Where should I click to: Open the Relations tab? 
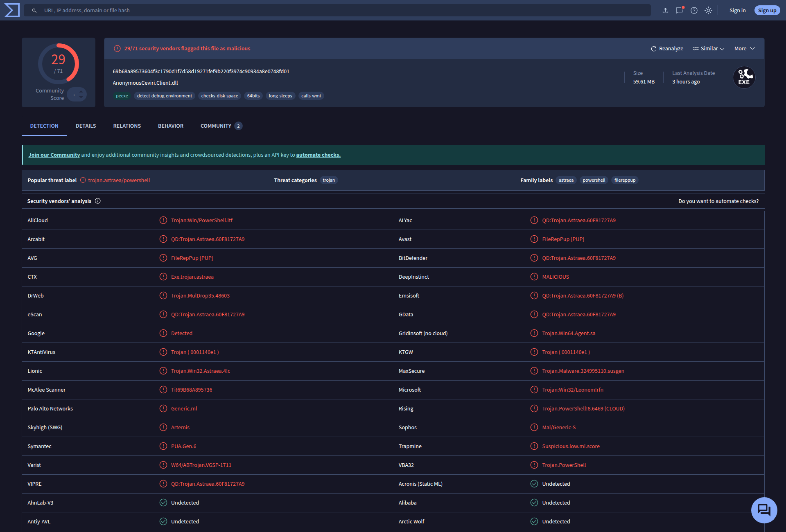tap(127, 126)
